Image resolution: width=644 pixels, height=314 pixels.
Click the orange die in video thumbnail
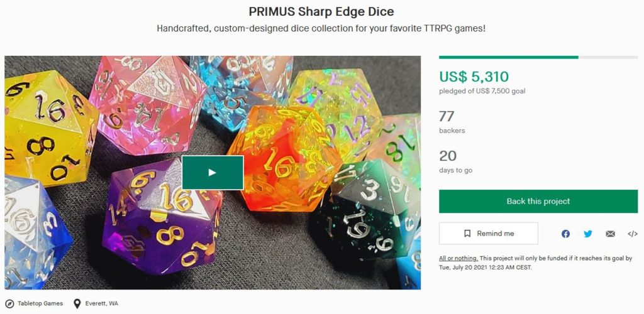(x=284, y=160)
